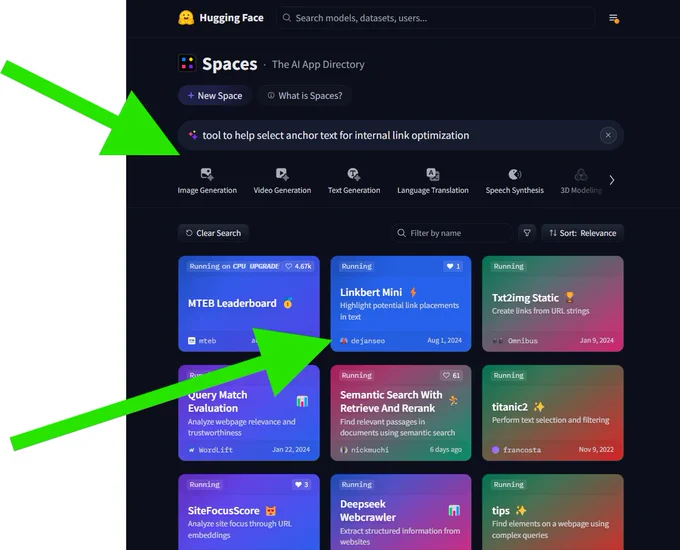Open the Deepseek Webcrawler space card
Screen dimensions: 680x550
(401, 512)
